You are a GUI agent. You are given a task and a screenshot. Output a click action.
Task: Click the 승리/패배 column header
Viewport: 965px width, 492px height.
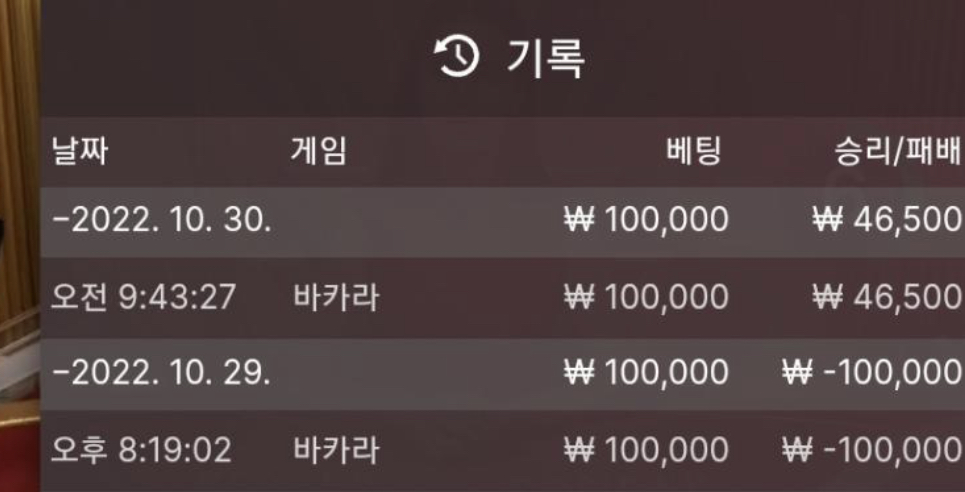[x=897, y=152]
